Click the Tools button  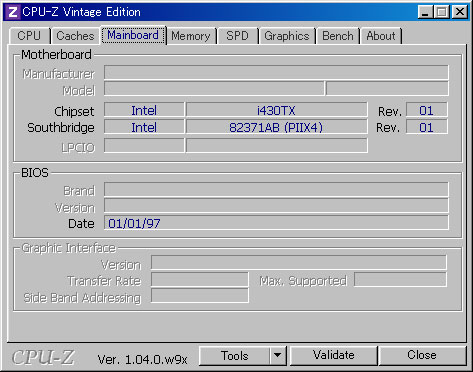[x=234, y=356]
